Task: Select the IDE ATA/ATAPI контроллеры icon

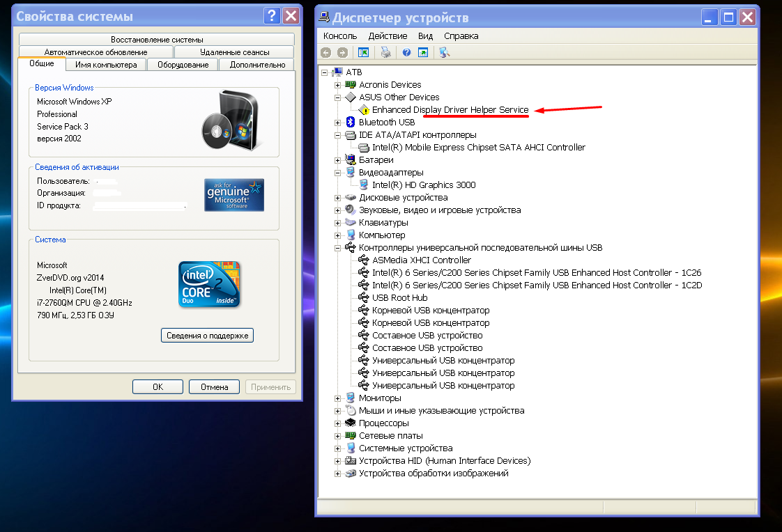Action: (351, 135)
